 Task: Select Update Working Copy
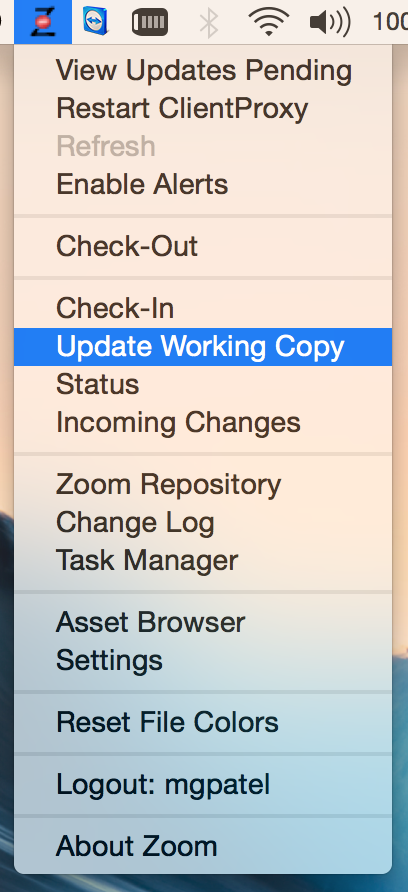pyautogui.click(x=203, y=346)
